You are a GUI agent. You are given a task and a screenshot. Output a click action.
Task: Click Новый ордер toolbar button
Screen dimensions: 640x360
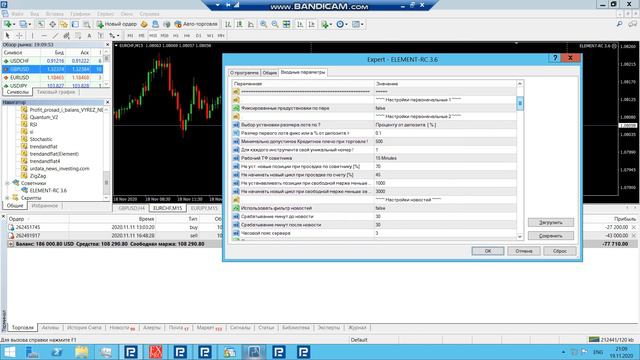(117, 24)
